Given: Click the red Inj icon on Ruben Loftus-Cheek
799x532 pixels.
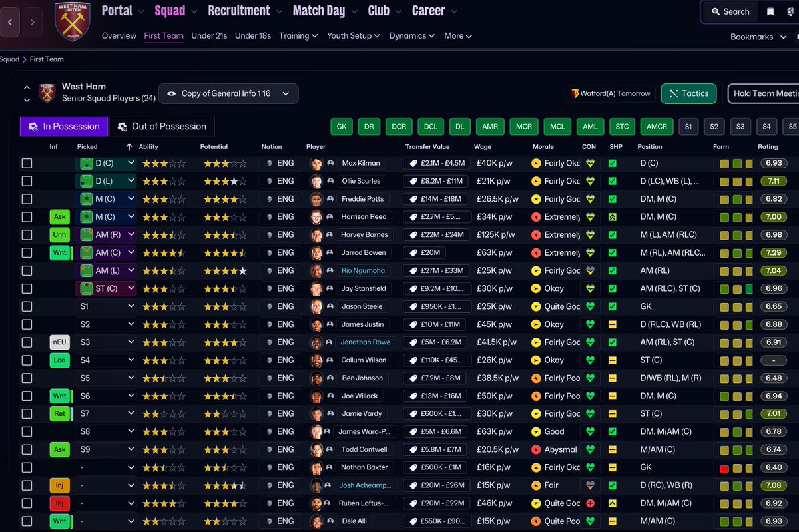Looking at the screenshot, I should pos(60,503).
